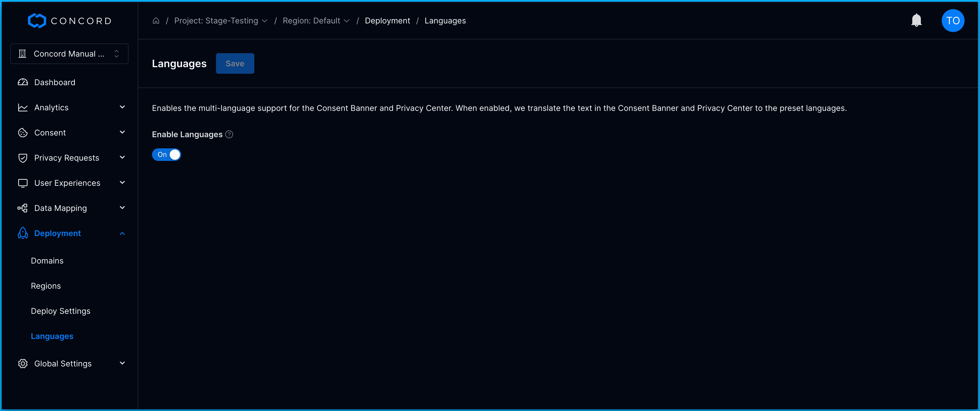980x411 pixels.
Task: Expand the Analytics menu chevron
Action: 122,107
